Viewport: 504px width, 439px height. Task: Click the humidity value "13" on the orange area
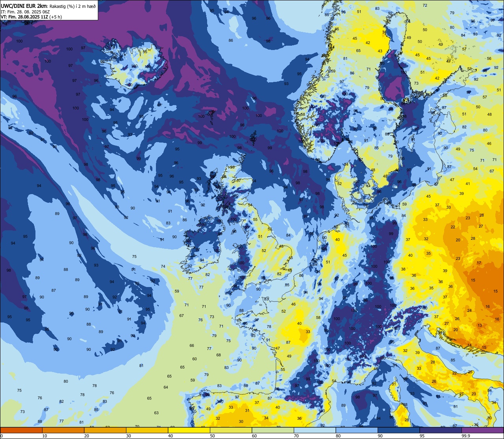pos(480,326)
